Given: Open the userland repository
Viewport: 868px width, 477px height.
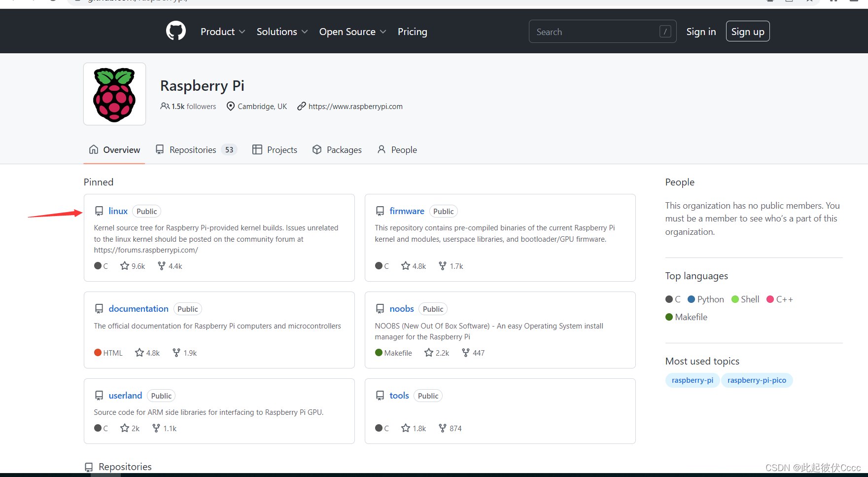Looking at the screenshot, I should coord(125,396).
